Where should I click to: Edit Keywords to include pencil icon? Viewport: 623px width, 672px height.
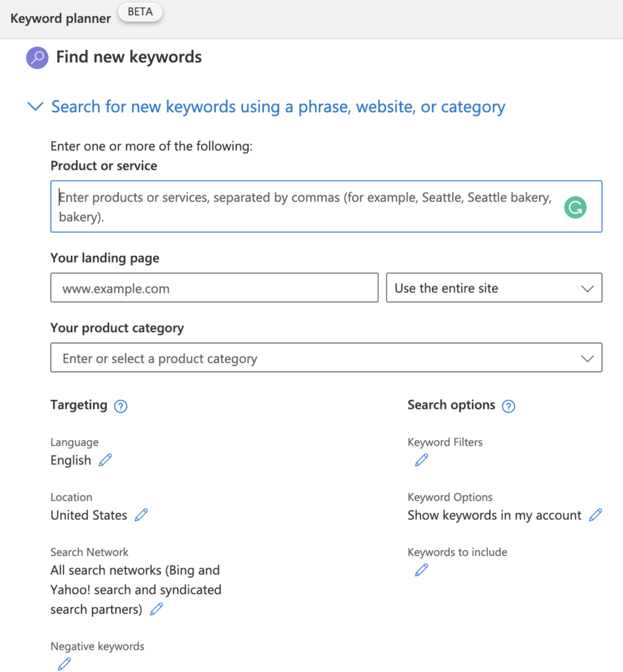pyautogui.click(x=421, y=570)
